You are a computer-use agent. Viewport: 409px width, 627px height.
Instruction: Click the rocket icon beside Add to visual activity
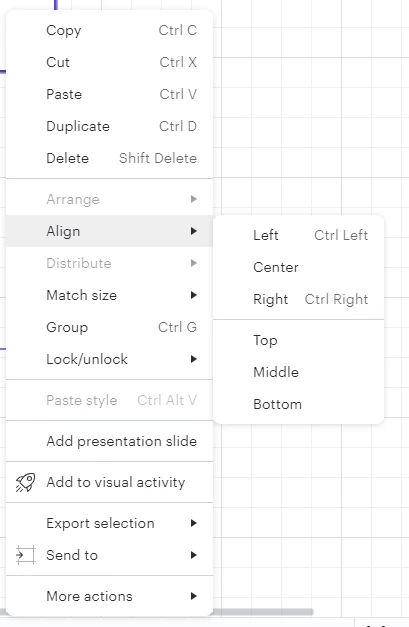tap(26, 482)
